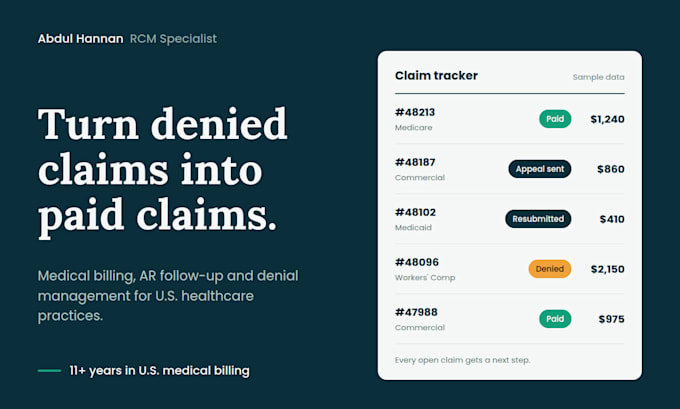Open claim number #48102

click(x=415, y=212)
